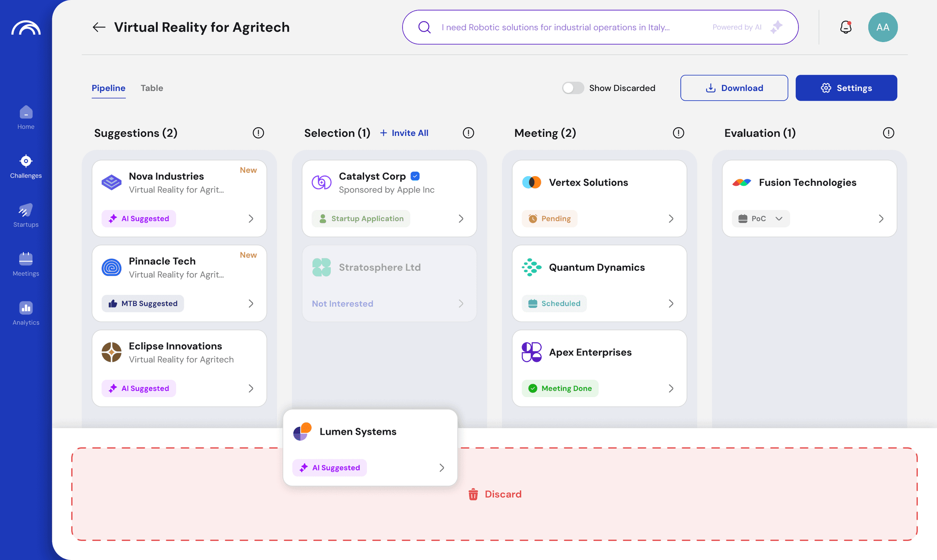
Task: Click the AI search input field
Action: [x=555, y=27]
